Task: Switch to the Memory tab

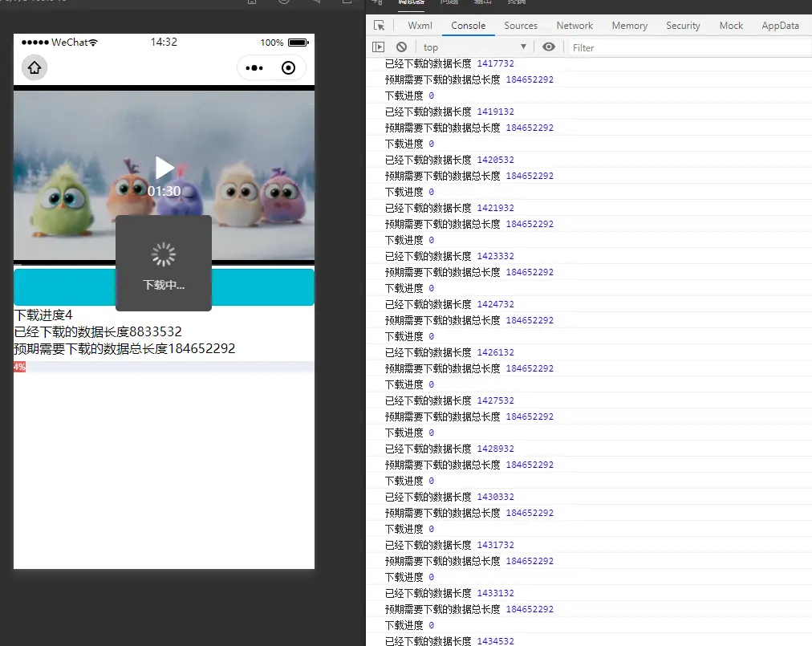Action: (629, 26)
